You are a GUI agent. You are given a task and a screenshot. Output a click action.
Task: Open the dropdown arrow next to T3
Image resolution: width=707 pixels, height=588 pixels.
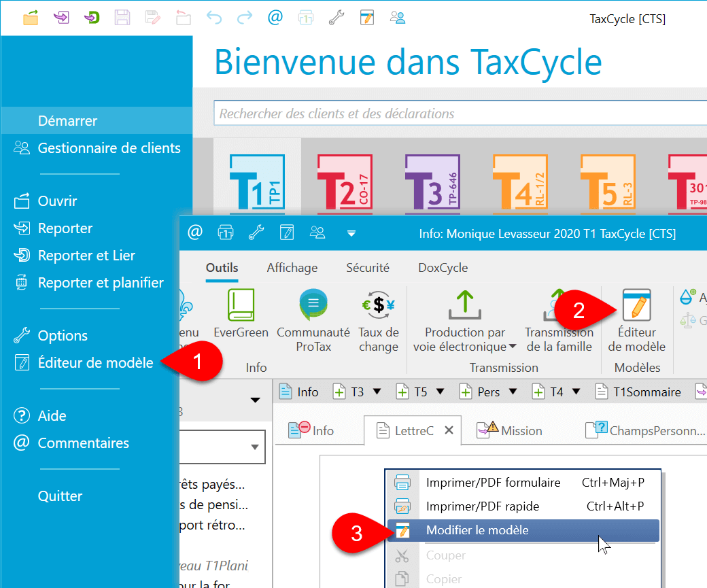click(377, 392)
